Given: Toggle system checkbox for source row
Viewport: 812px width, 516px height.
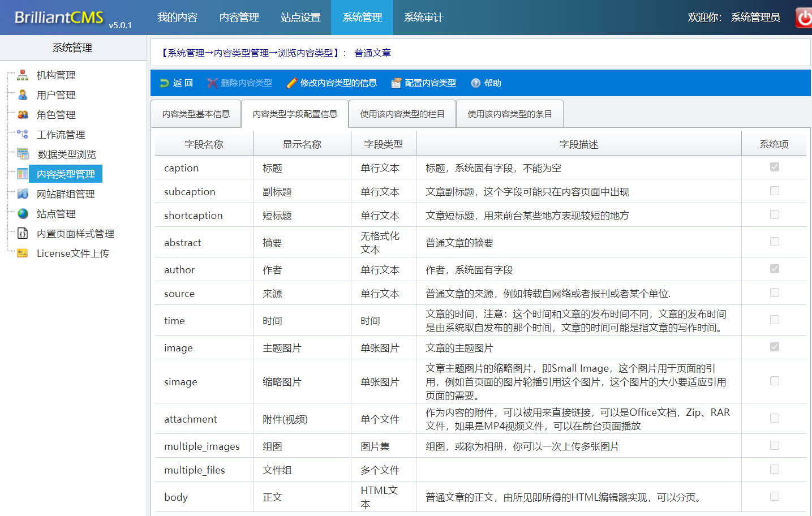Looking at the screenshot, I should pyautogui.click(x=774, y=293).
